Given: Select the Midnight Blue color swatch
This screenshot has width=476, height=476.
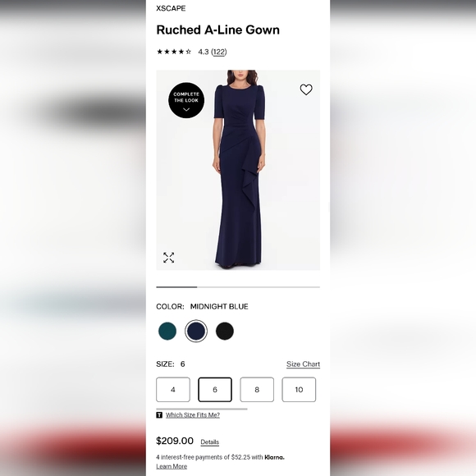Looking at the screenshot, I should click(196, 331).
